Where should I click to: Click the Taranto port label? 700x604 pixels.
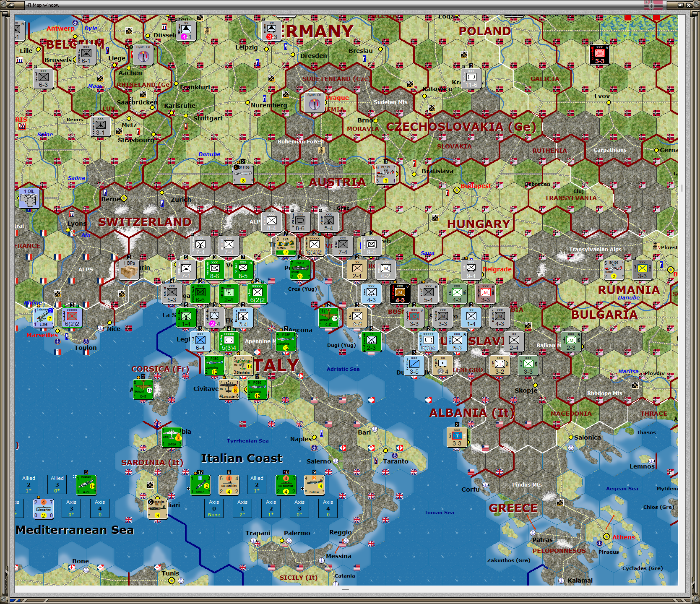point(396,461)
